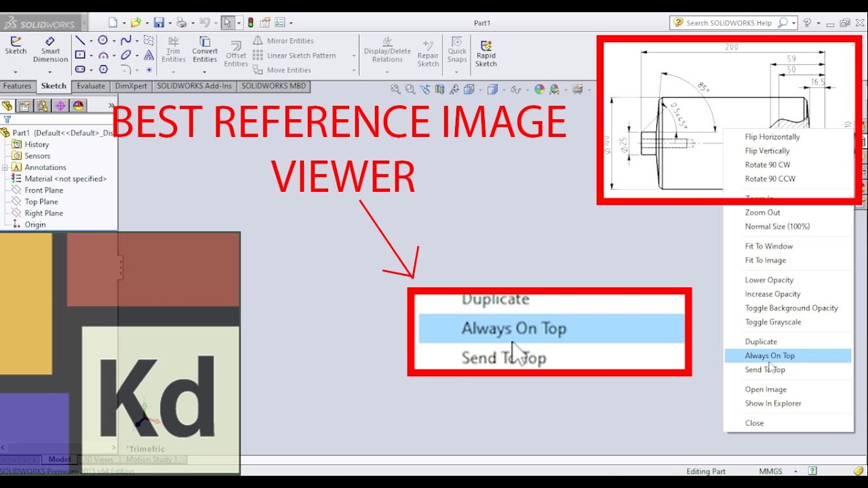Click Zoom to Fit view icon
868x488 pixels.
[395, 89]
